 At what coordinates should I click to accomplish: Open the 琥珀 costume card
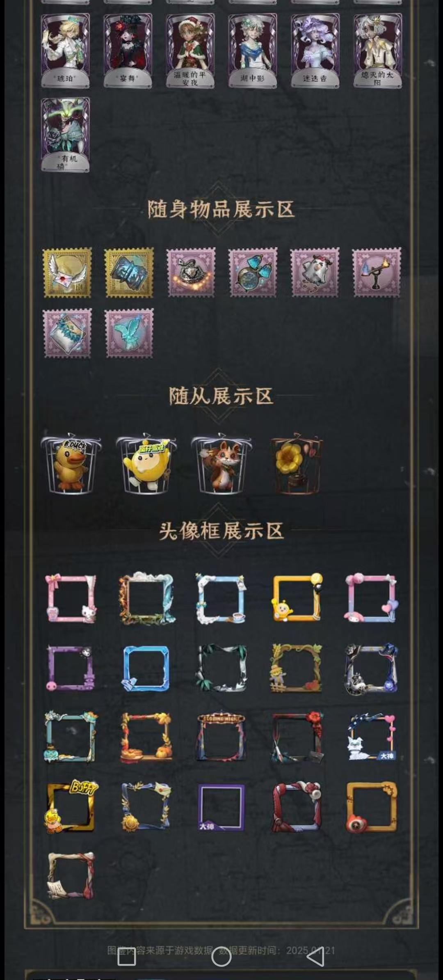(66, 51)
